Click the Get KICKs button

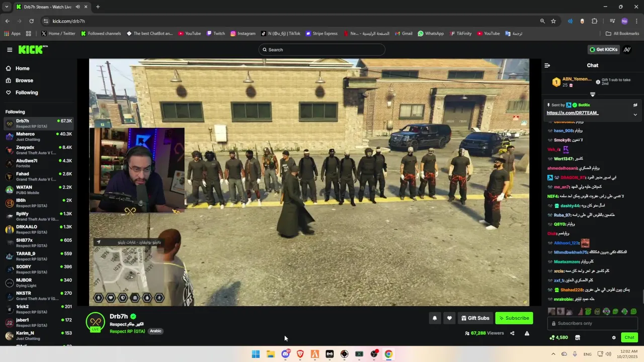pos(603,49)
